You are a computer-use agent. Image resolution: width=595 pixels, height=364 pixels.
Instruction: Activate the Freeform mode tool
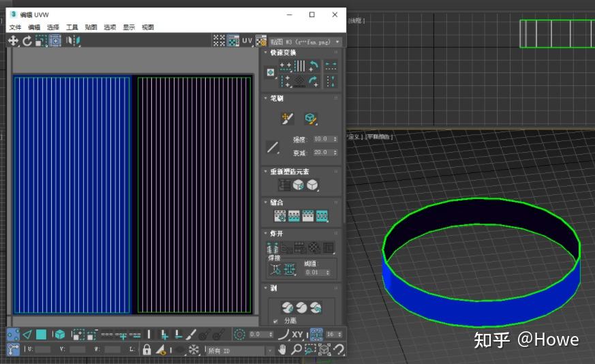55,41
